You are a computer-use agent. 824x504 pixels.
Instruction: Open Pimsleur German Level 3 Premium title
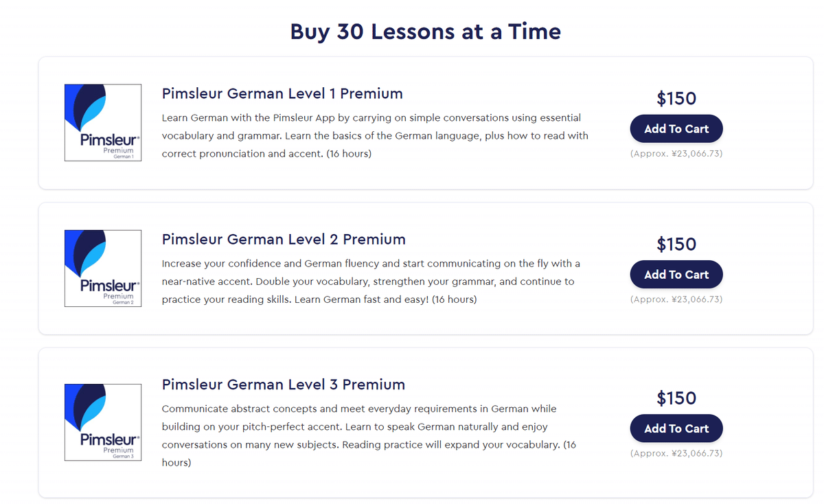coord(284,385)
